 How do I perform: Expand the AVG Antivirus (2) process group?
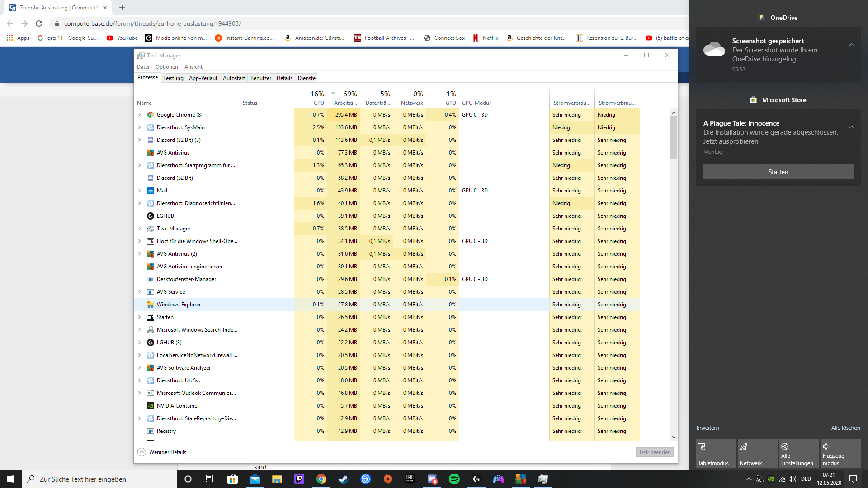pos(140,254)
